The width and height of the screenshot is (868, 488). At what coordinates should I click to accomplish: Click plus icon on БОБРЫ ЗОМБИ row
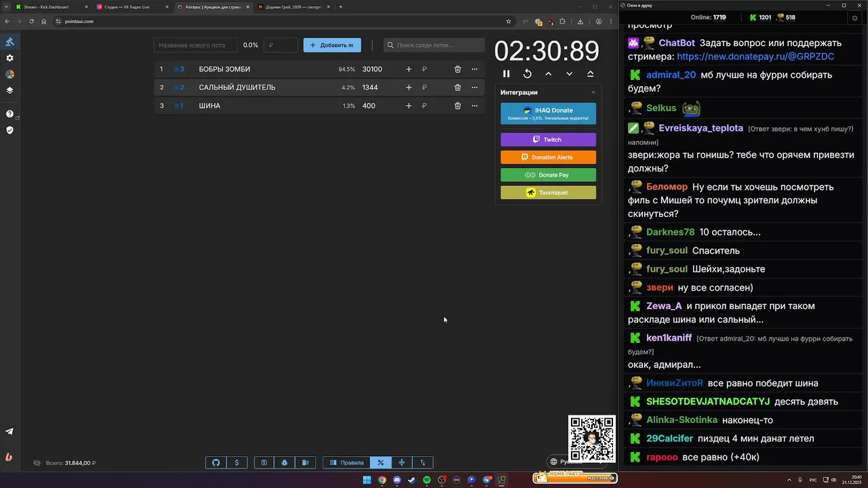click(408, 69)
